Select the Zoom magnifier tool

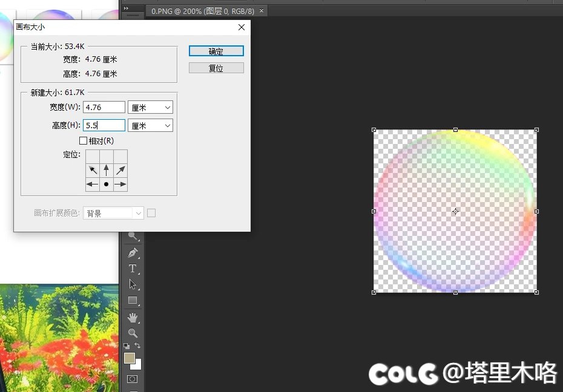133,333
